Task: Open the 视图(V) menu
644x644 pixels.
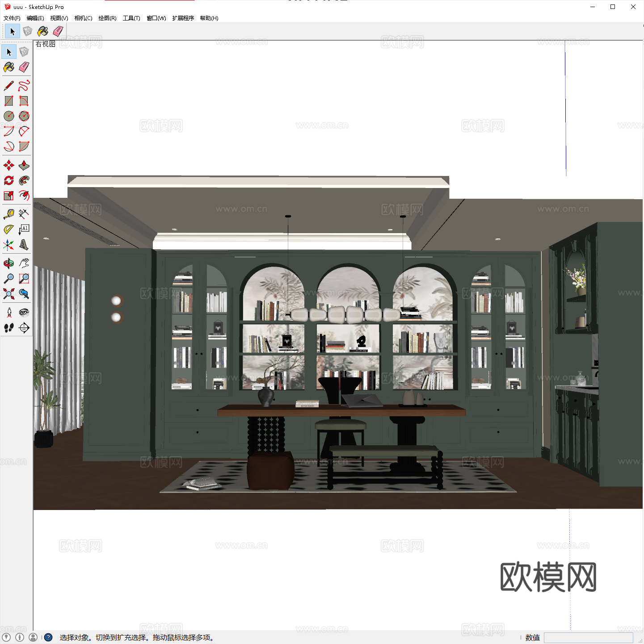Action: point(59,18)
